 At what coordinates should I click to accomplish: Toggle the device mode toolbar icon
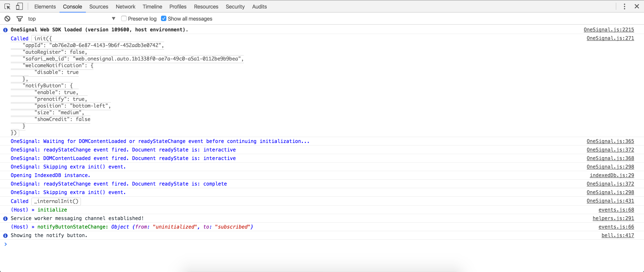19,6
